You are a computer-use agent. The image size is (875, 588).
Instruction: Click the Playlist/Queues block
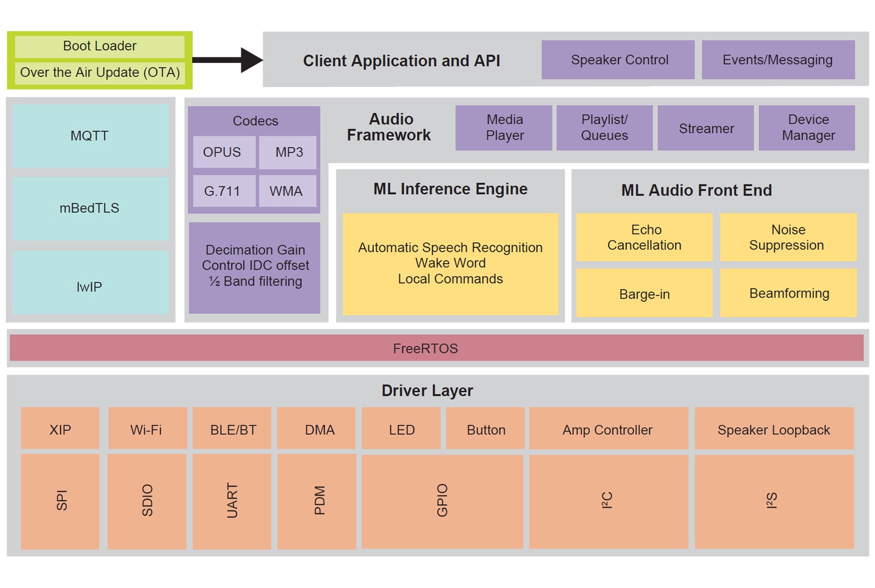coord(604,128)
